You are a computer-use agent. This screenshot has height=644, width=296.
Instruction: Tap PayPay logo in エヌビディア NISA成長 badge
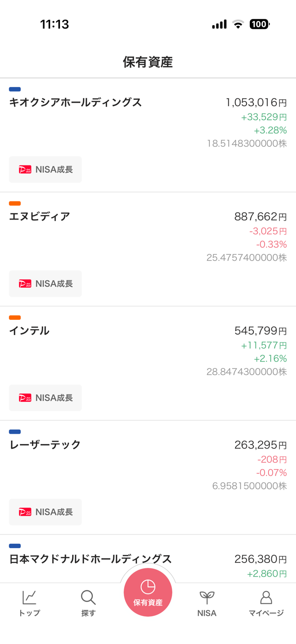pyautogui.click(x=25, y=283)
